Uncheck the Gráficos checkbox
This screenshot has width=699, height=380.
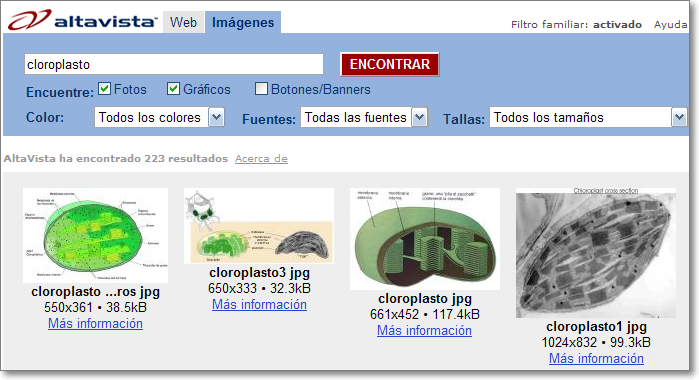coord(173,89)
